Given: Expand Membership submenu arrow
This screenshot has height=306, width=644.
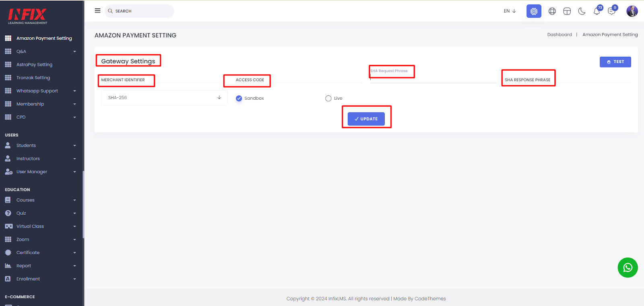Looking at the screenshot, I should pyautogui.click(x=74, y=104).
